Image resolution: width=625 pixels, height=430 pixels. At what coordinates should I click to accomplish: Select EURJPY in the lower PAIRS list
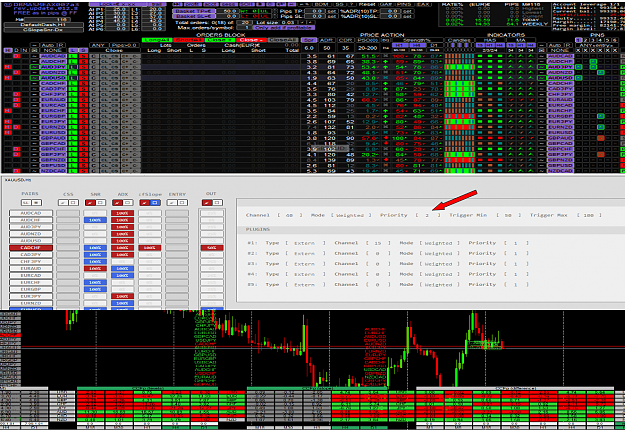pos(31,296)
